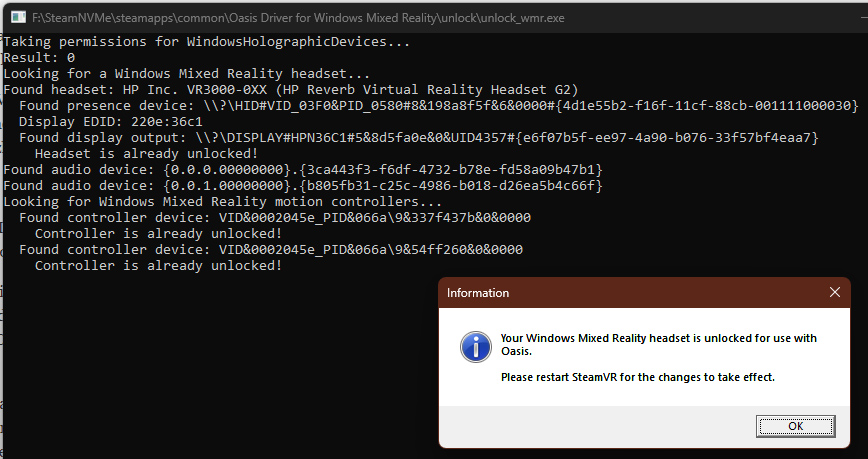The width and height of the screenshot is (868, 459).
Task: Click 'Please restart SteamVR' message line
Action: click(x=638, y=378)
